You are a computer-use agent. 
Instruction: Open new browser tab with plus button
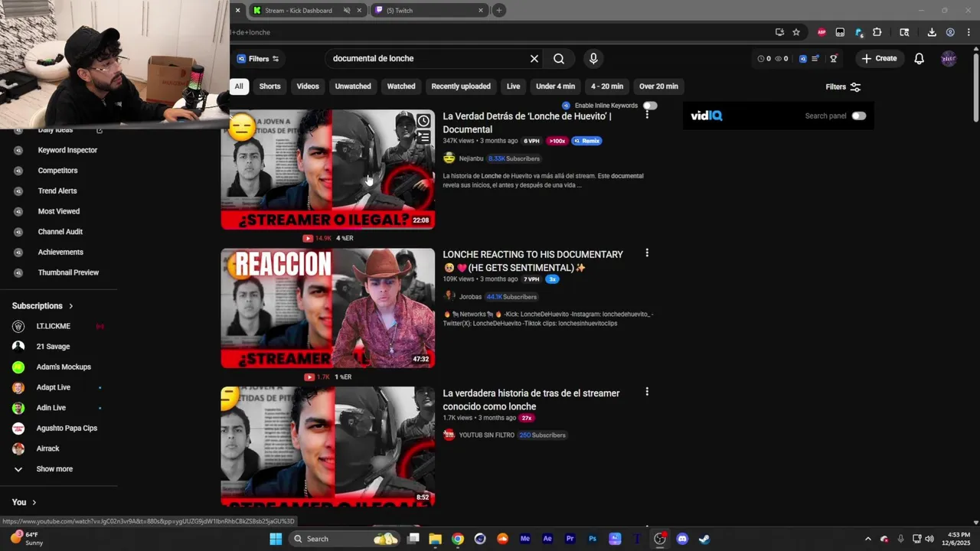(498, 10)
